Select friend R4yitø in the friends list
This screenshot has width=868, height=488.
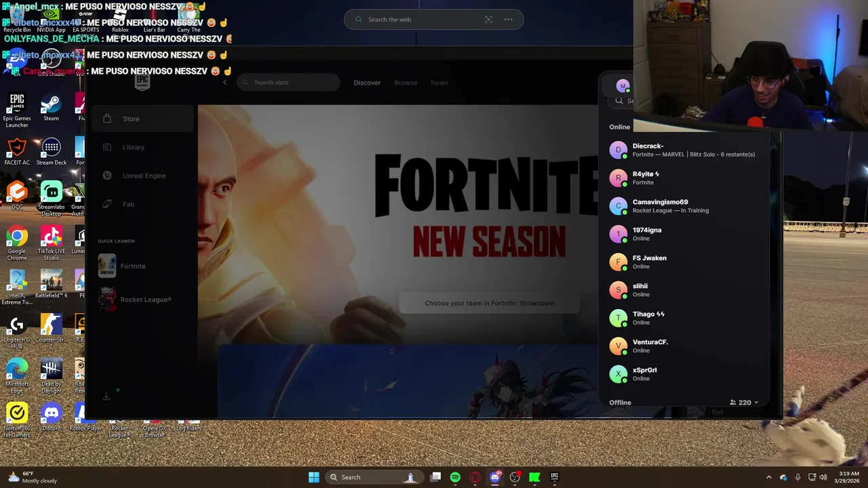click(x=684, y=178)
